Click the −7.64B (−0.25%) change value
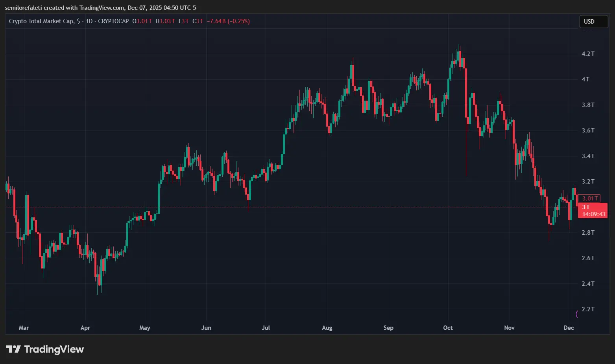This screenshot has height=364, width=615. 228,21
